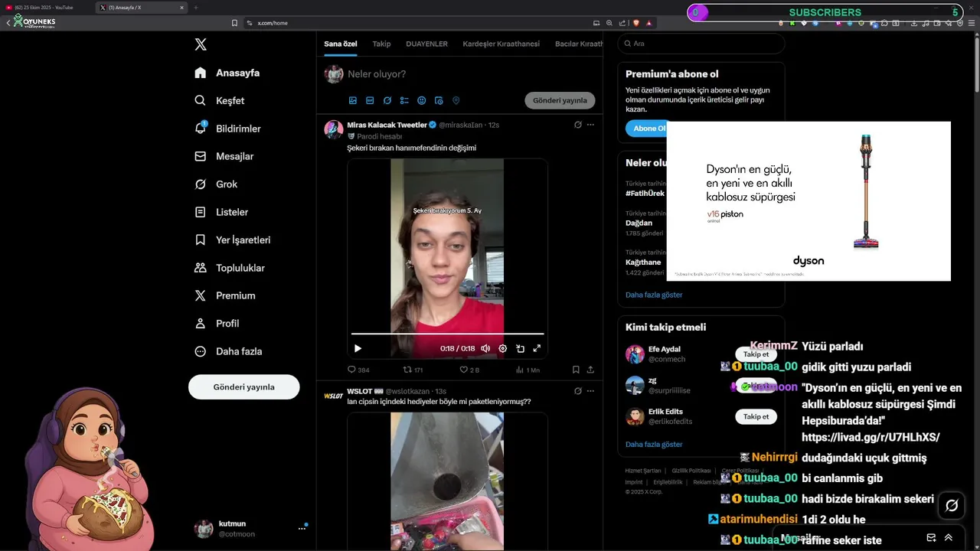Switch to the Sana özel tab

tap(341, 44)
